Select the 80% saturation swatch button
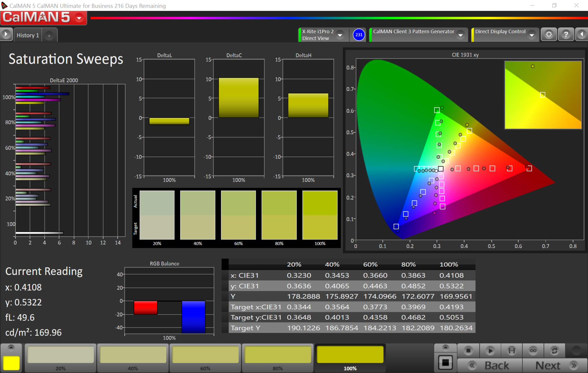The width and height of the screenshot is (588, 373). click(278, 358)
